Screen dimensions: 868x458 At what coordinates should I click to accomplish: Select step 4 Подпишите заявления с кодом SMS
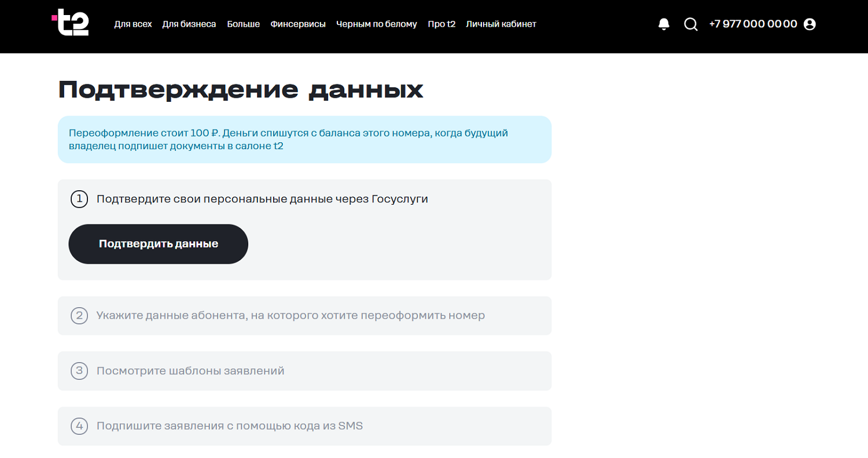(x=304, y=426)
